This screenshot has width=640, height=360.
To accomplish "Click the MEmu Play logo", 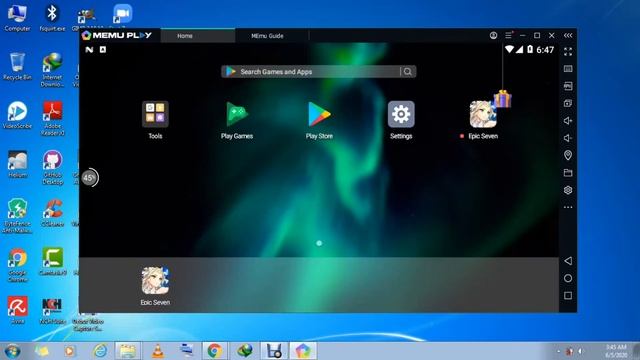I will pos(117,36).
